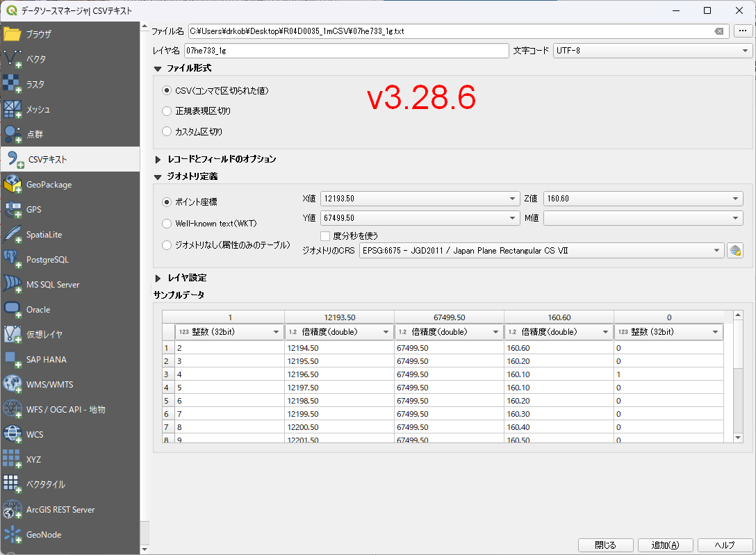756x555 pixels.
Task: Open the MS SQL Server icon
Action: (13, 285)
